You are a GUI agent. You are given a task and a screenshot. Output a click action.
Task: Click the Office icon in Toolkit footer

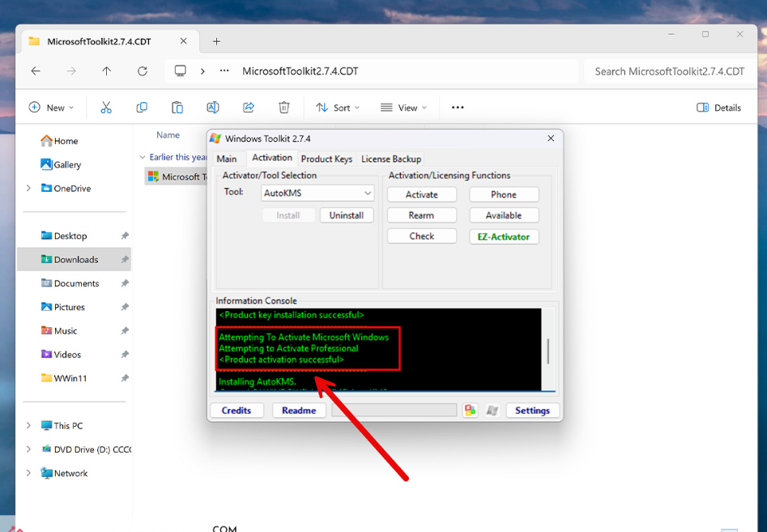(x=470, y=411)
